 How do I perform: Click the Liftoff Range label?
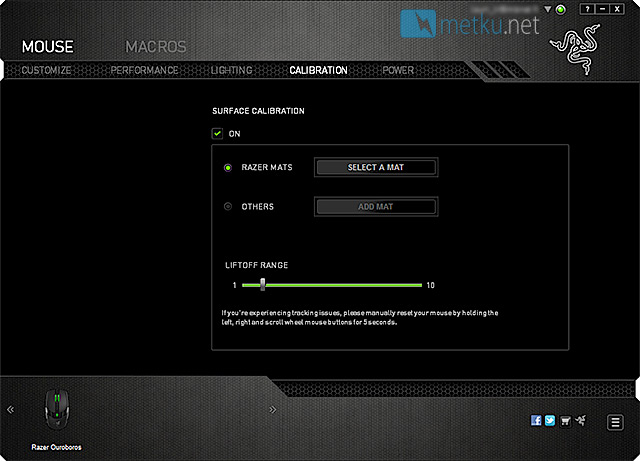257,265
